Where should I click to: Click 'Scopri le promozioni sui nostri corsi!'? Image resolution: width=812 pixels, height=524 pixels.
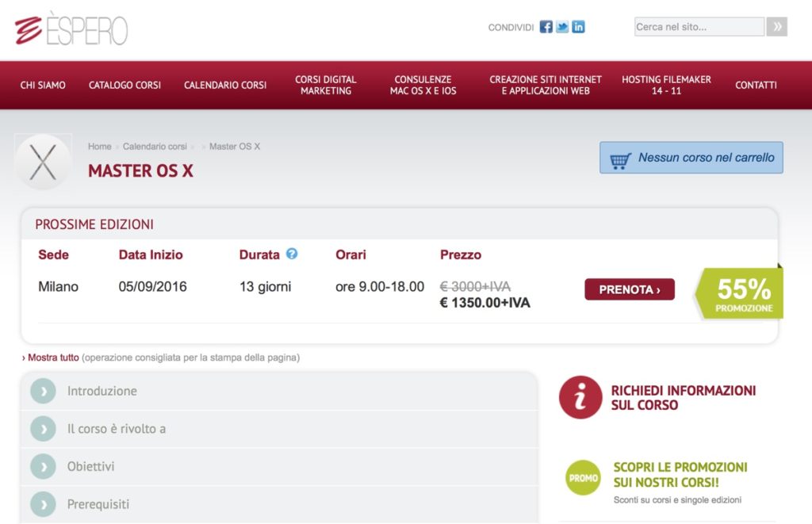pos(680,475)
